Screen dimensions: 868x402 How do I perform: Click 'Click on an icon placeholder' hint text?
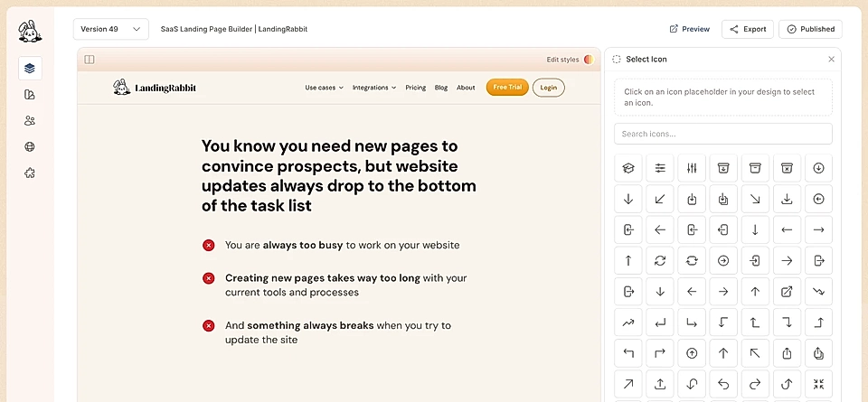pyautogui.click(x=720, y=98)
